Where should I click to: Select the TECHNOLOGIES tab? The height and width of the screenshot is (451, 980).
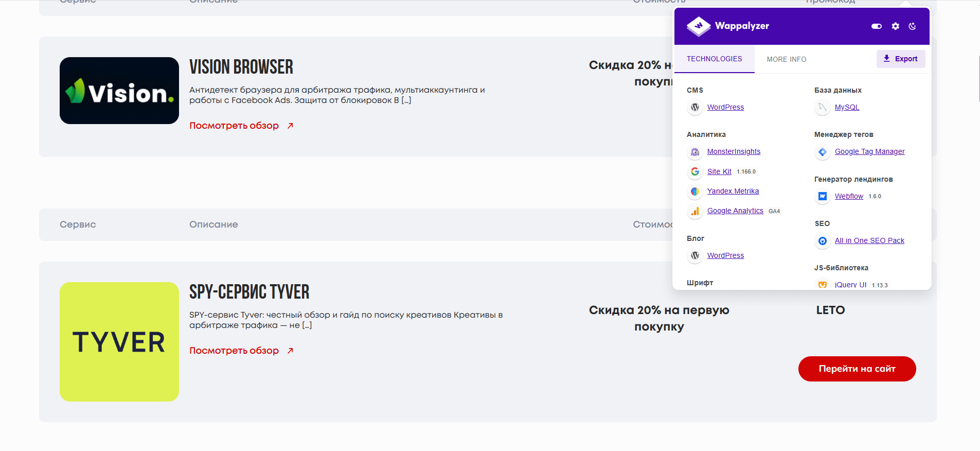tap(714, 59)
